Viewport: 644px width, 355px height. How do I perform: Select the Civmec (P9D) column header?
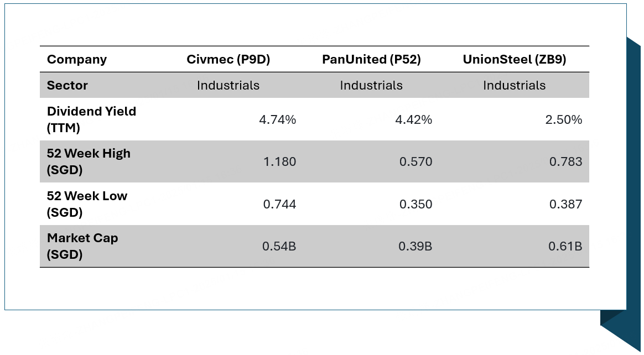point(228,60)
